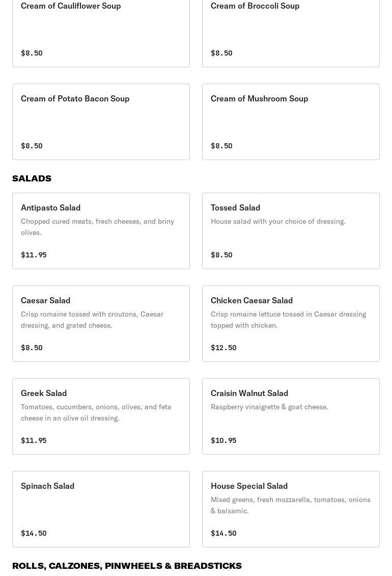Select the Spinach Salad card
392x576 pixels.
(101, 509)
